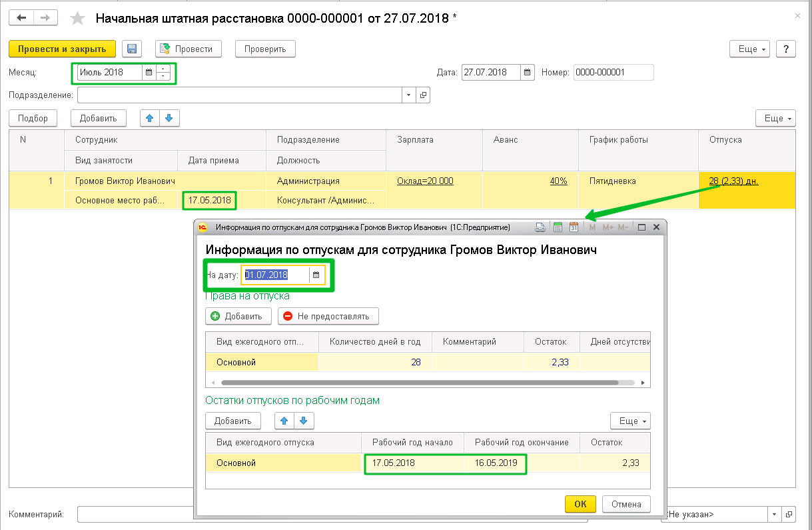Click Провести button with document icon

[x=188, y=49]
